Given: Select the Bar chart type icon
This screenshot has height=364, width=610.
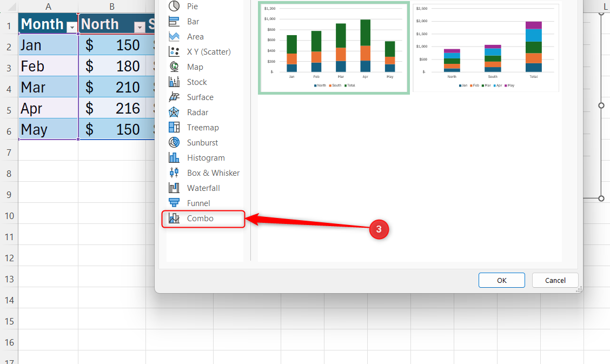Looking at the screenshot, I should click(x=174, y=22).
